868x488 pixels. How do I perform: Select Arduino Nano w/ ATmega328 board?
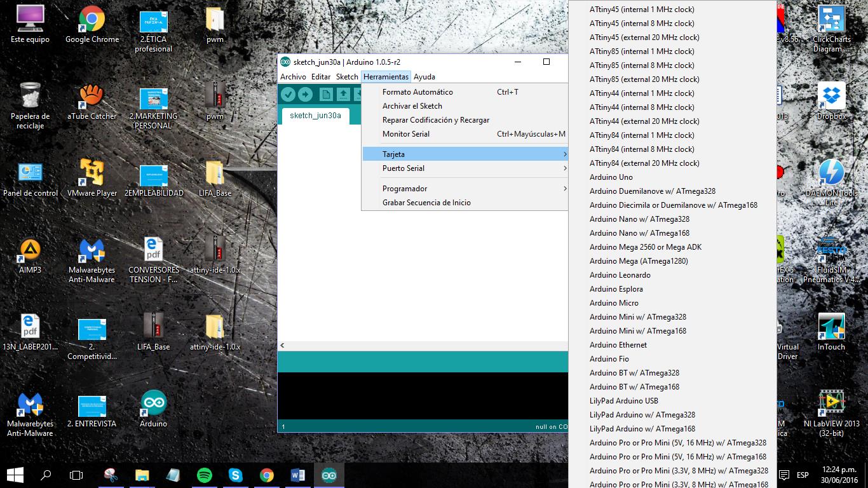coord(672,219)
